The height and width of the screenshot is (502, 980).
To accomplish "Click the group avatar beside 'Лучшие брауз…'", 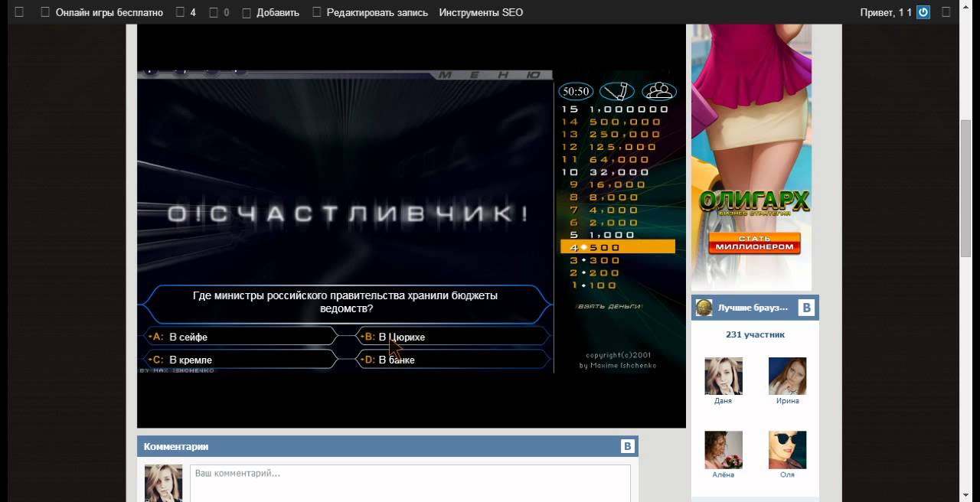I will tap(704, 308).
